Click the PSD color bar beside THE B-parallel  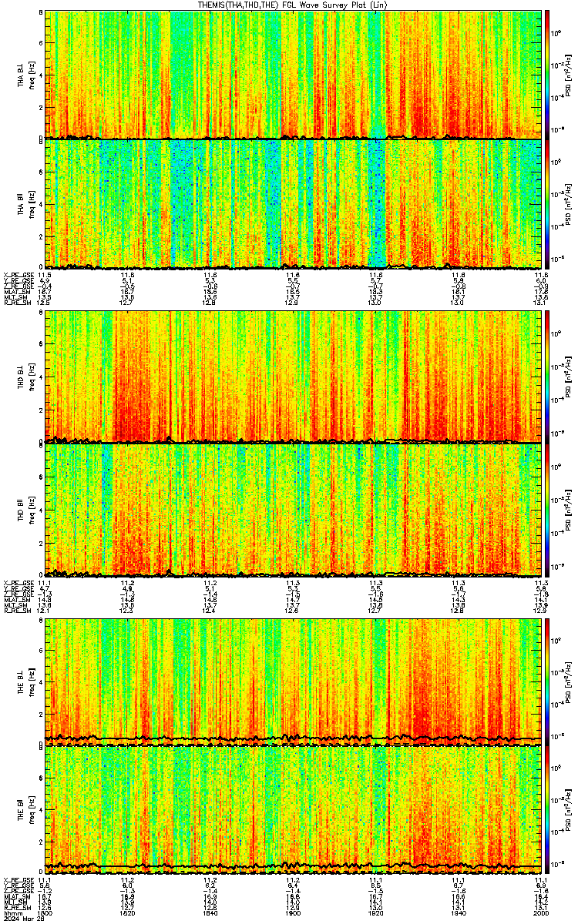point(547,811)
